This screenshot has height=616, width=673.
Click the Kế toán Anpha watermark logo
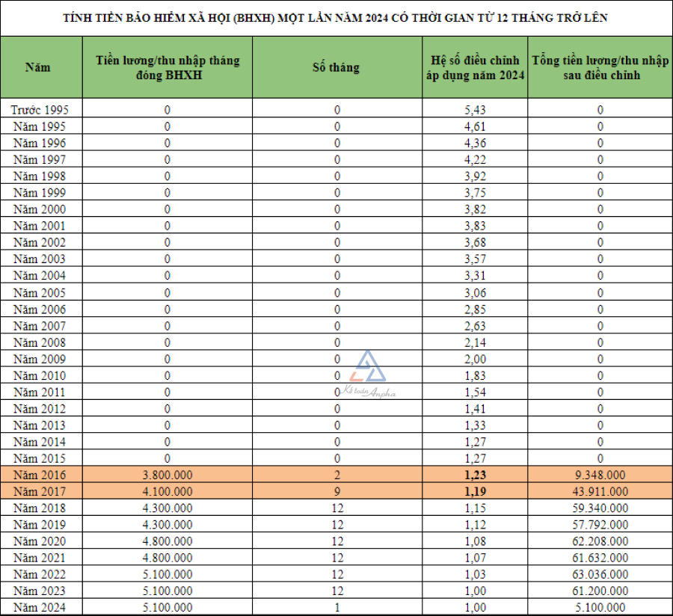click(366, 372)
